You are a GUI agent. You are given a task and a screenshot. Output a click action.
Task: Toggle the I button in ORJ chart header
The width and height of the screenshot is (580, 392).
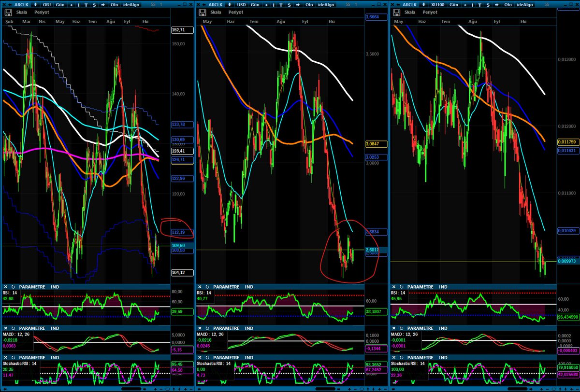point(79,5)
